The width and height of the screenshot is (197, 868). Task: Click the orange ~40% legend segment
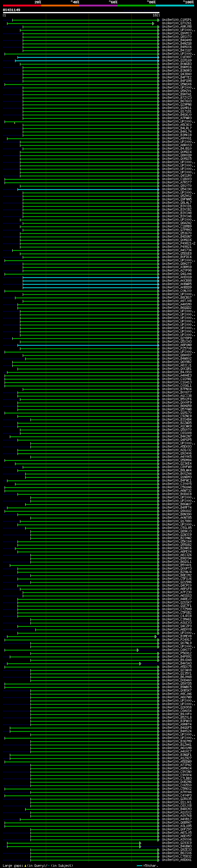(60, 6)
